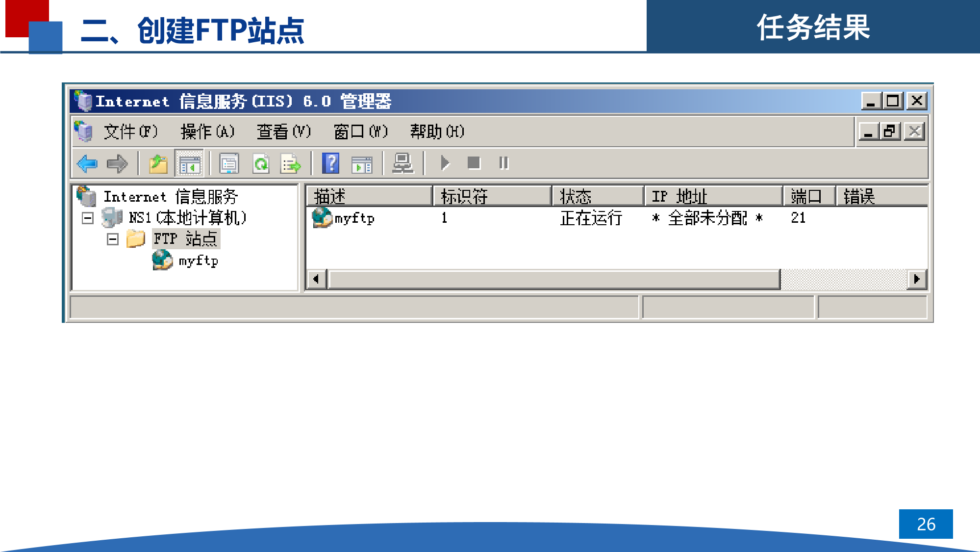The height and width of the screenshot is (552, 980).
Task: Open the Help question mark icon
Action: coord(330,163)
